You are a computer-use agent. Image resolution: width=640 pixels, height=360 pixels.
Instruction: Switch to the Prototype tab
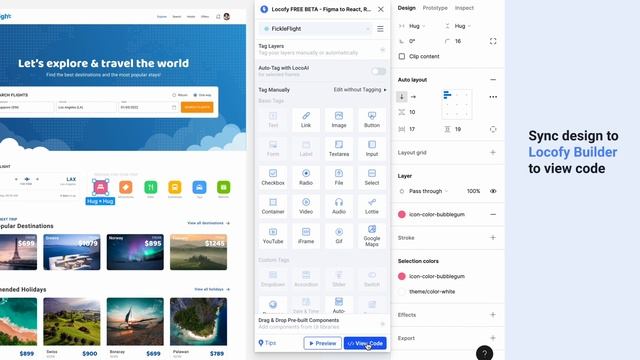(x=435, y=8)
